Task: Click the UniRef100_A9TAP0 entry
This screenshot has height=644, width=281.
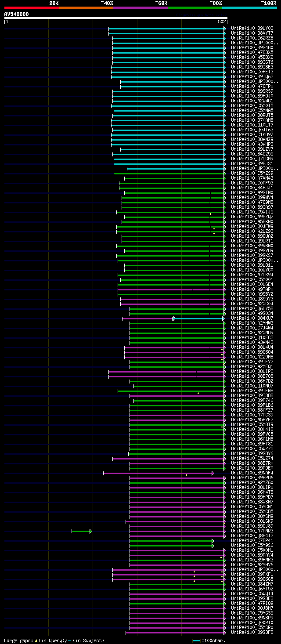Action: 252,289
